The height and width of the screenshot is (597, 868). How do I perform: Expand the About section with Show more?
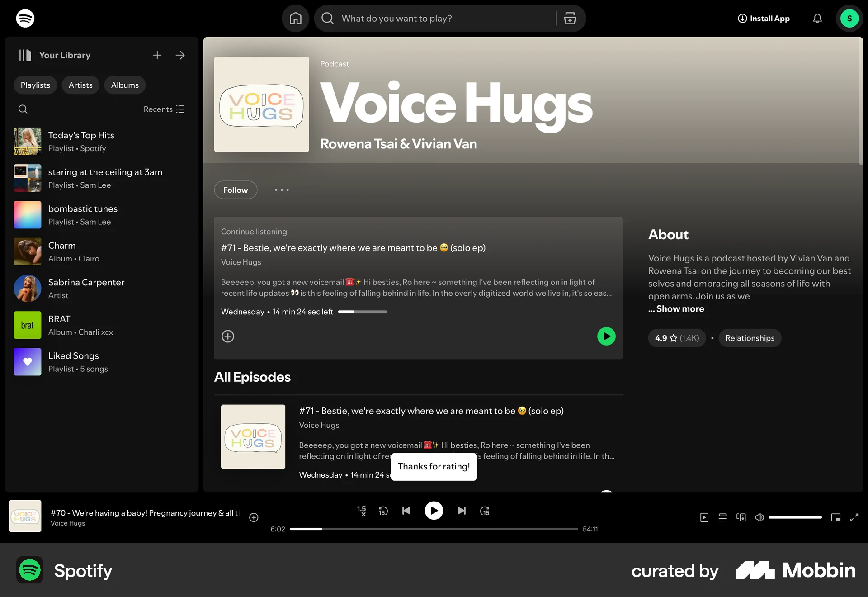point(676,309)
